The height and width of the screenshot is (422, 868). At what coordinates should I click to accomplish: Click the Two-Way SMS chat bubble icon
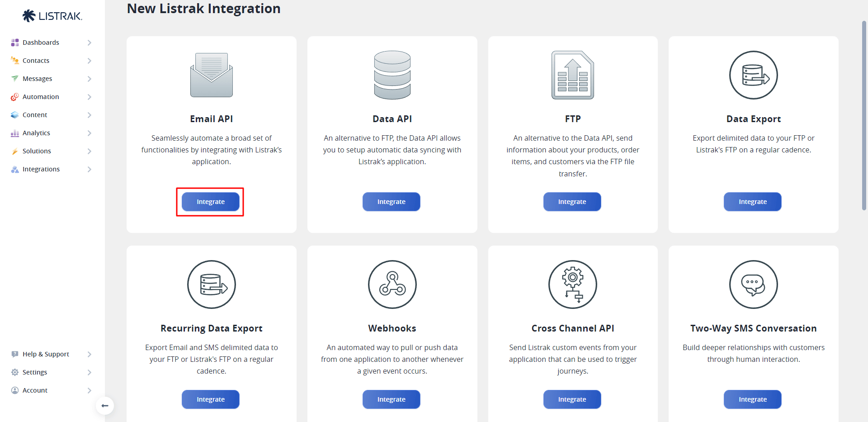pos(753,284)
